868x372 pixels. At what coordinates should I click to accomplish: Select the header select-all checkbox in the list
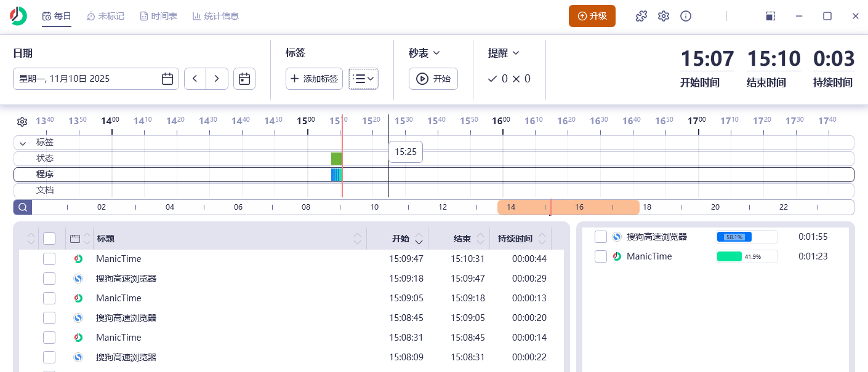[x=49, y=239]
